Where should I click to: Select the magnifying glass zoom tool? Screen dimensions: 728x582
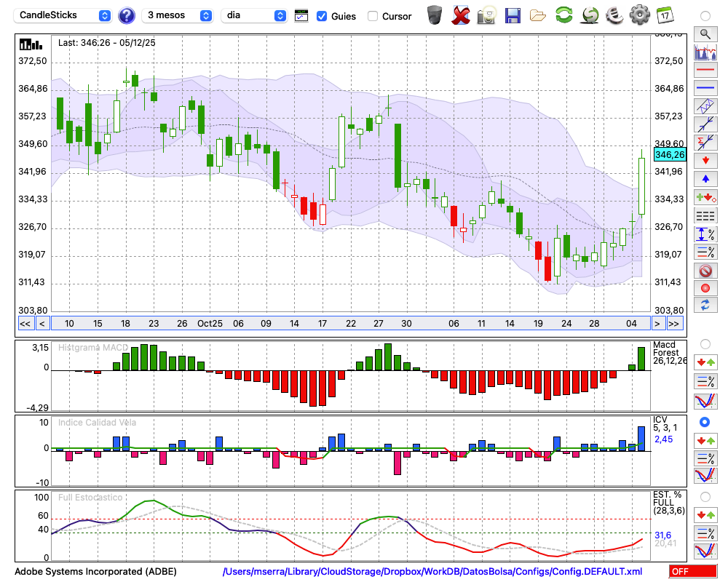[705, 33]
